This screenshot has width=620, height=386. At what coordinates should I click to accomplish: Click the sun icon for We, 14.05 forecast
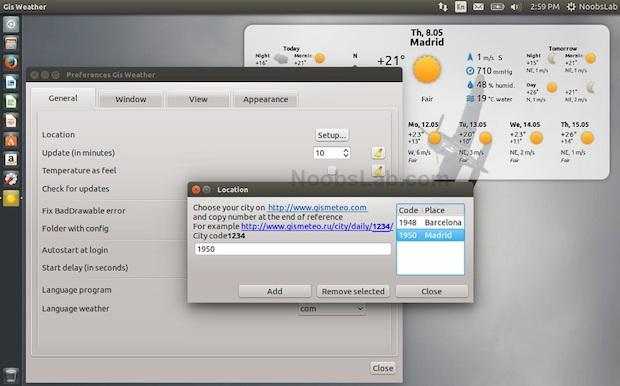(536, 138)
